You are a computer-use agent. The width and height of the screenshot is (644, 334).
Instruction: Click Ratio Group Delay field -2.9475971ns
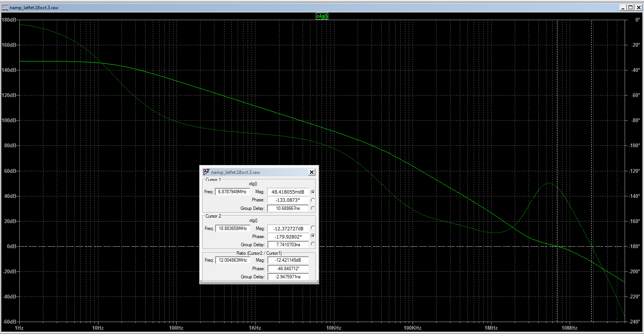click(288, 276)
